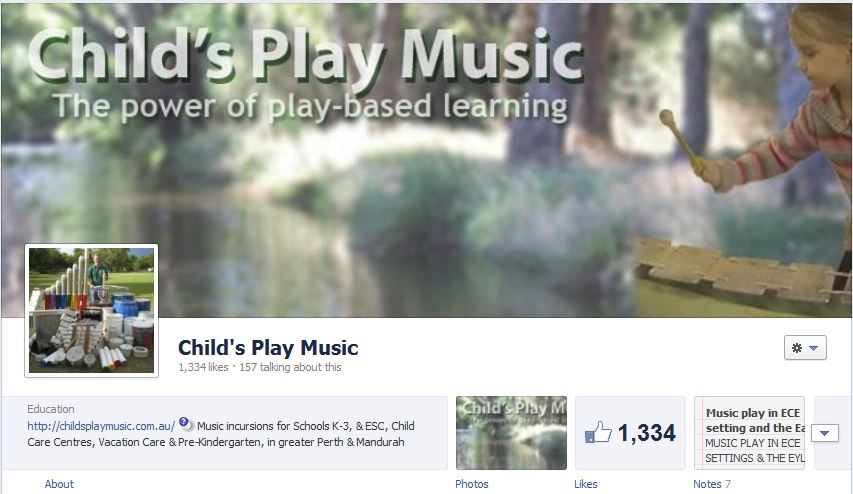853x494 pixels.
Task: Open the About link
Action: (x=59, y=484)
